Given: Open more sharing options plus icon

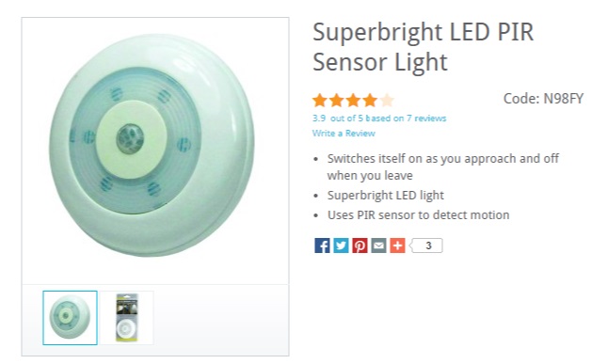Looking at the screenshot, I should click(x=397, y=245).
